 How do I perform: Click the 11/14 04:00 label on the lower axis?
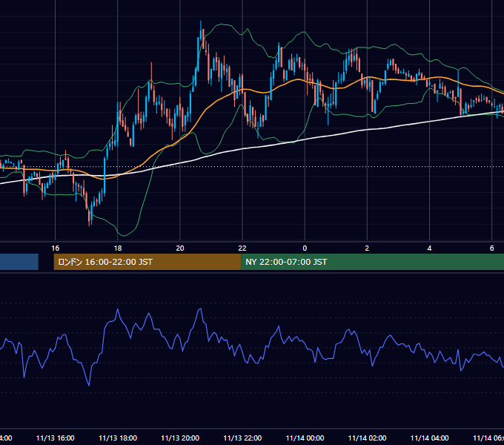429,438
